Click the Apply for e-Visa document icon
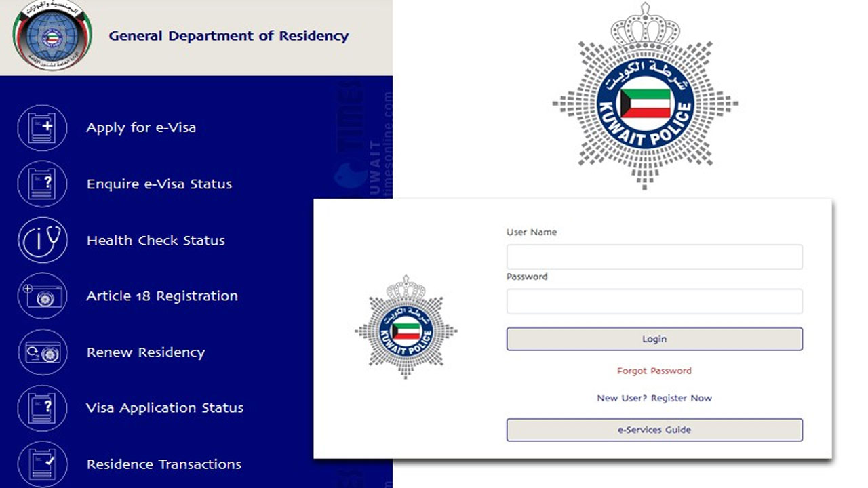Image resolution: width=868 pixels, height=488 pixels. point(42,127)
